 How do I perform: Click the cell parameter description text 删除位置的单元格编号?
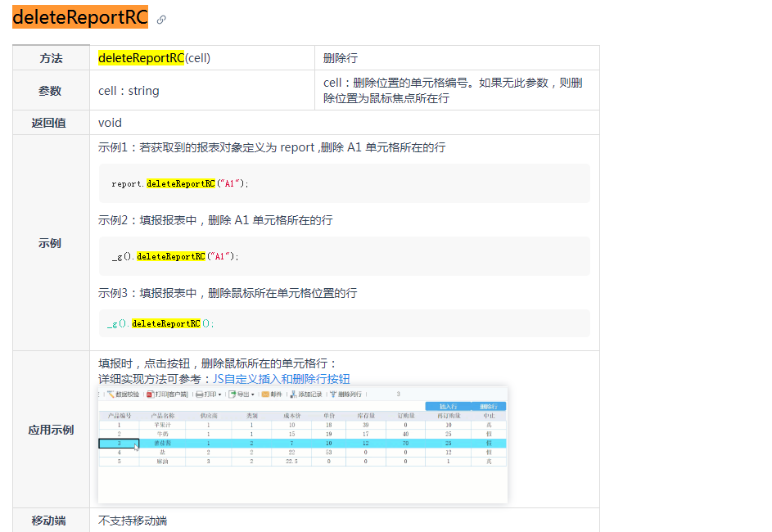(x=453, y=91)
